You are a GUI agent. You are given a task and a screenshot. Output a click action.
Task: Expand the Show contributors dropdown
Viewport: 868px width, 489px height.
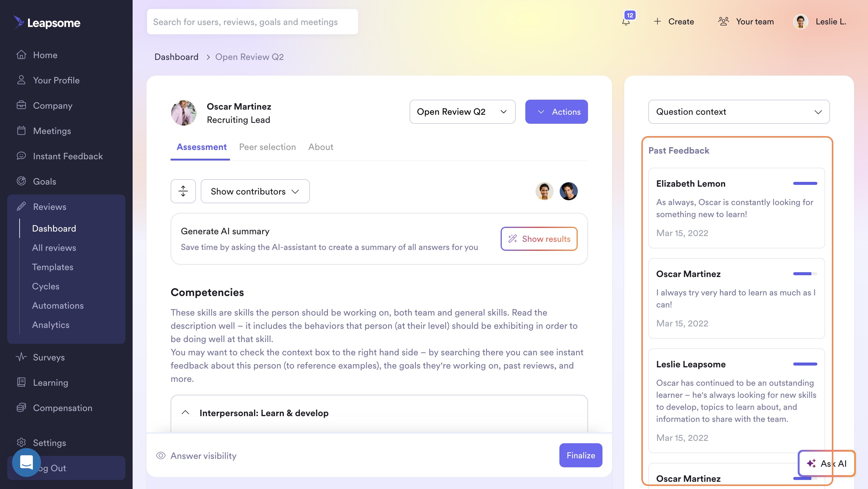(255, 191)
